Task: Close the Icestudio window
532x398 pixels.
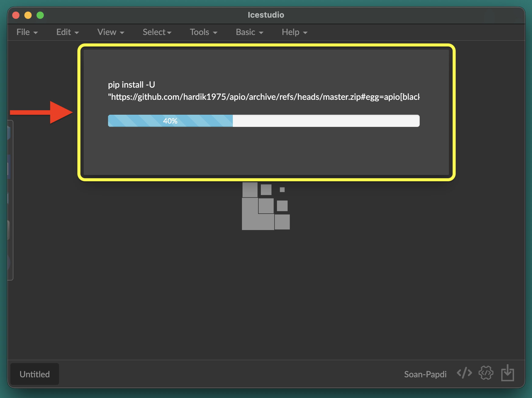Action: pyautogui.click(x=16, y=15)
